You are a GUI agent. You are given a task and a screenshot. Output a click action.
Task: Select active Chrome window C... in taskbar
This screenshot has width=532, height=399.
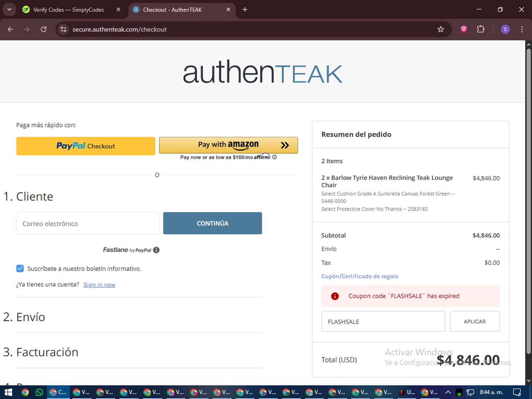(x=58, y=392)
